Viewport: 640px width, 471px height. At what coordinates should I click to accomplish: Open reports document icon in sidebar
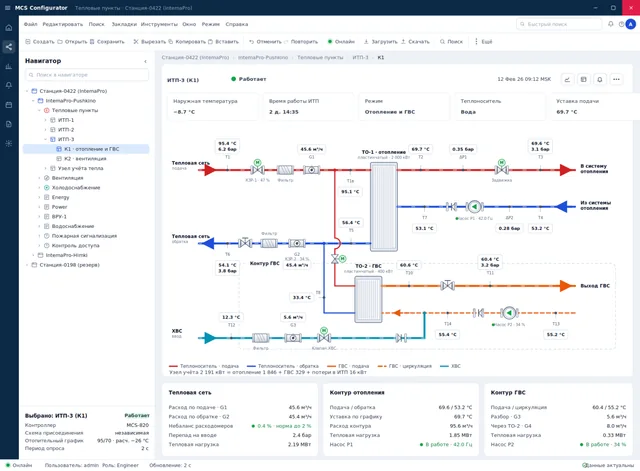[x=9, y=124]
